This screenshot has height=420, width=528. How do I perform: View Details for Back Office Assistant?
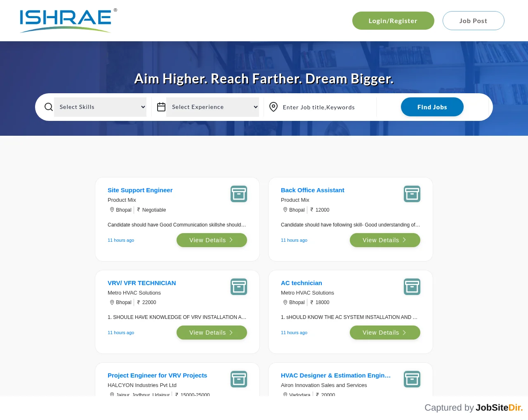pyautogui.click(x=385, y=240)
